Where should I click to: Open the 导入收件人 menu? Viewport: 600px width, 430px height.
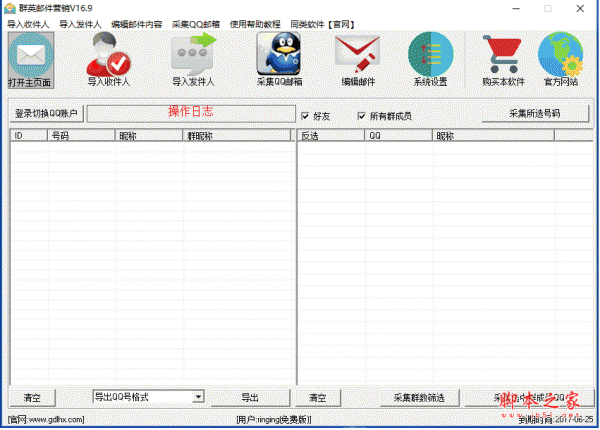click(28, 24)
